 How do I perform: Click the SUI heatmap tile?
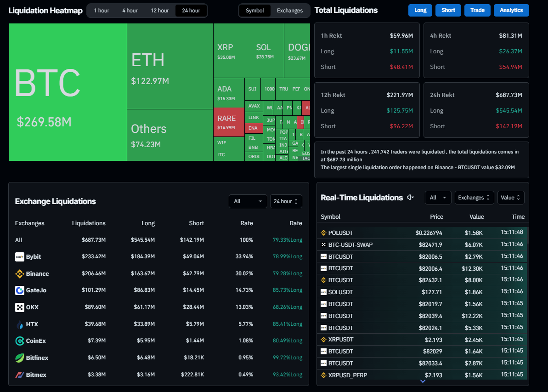tap(252, 89)
